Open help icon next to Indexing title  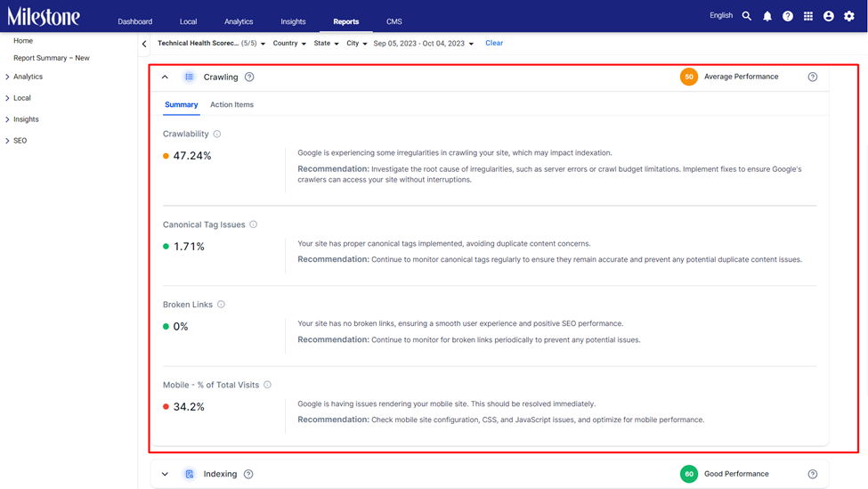coord(248,474)
